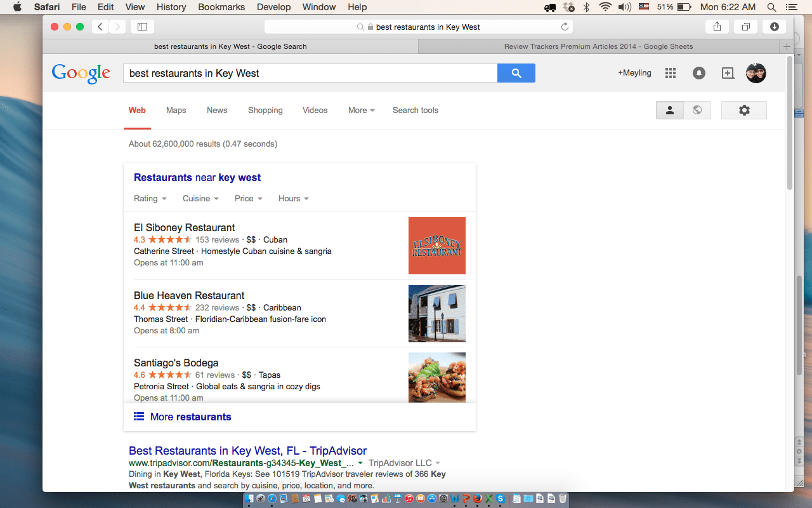The width and height of the screenshot is (812, 508).
Task: Click the Wi-Fi status icon
Action: (605, 7)
